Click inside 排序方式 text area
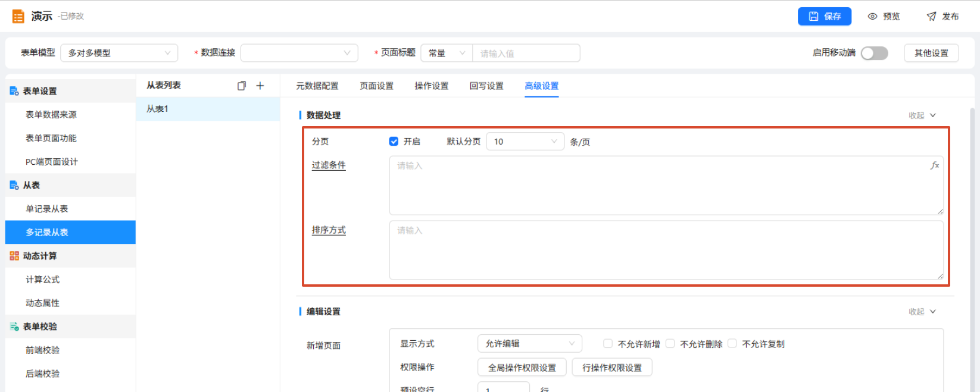Screen dimensions: 980x392 (x=666, y=250)
